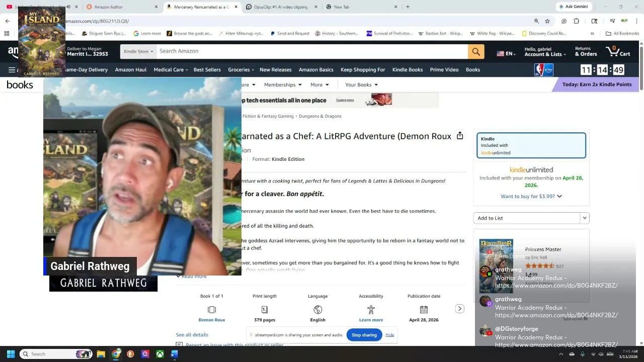Bookmark this page with the star icon
The image size is (644, 362).
point(547,21)
